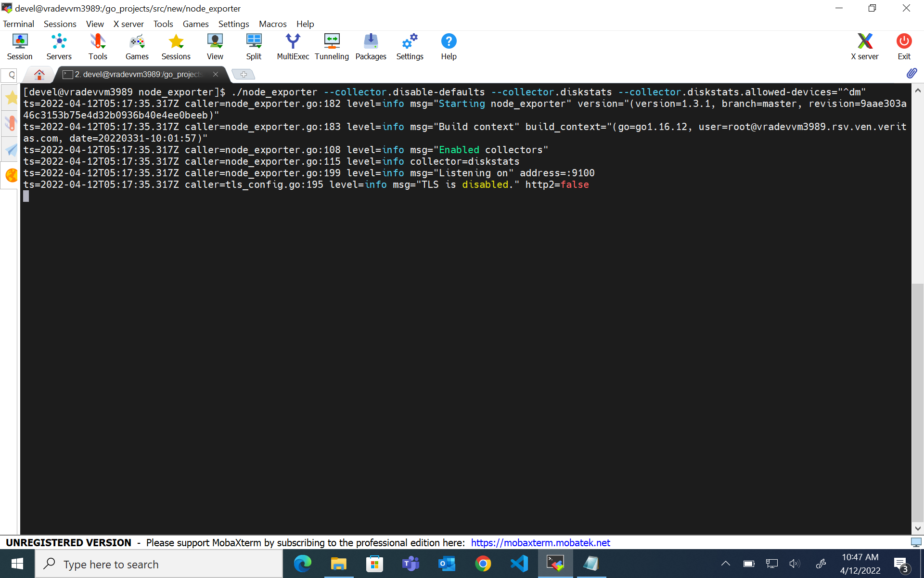Open the Macros sidebar tab
Image resolution: width=924 pixels, height=578 pixels.
(x=11, y=150)
